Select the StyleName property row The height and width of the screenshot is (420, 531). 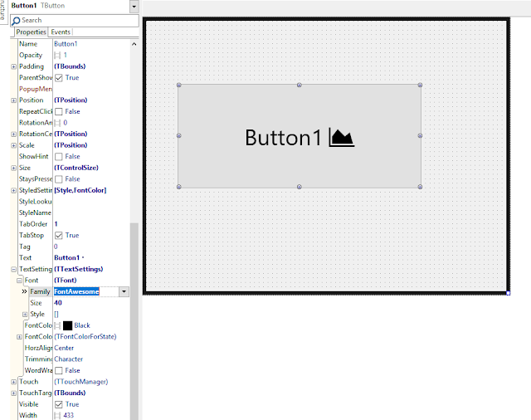74,212
